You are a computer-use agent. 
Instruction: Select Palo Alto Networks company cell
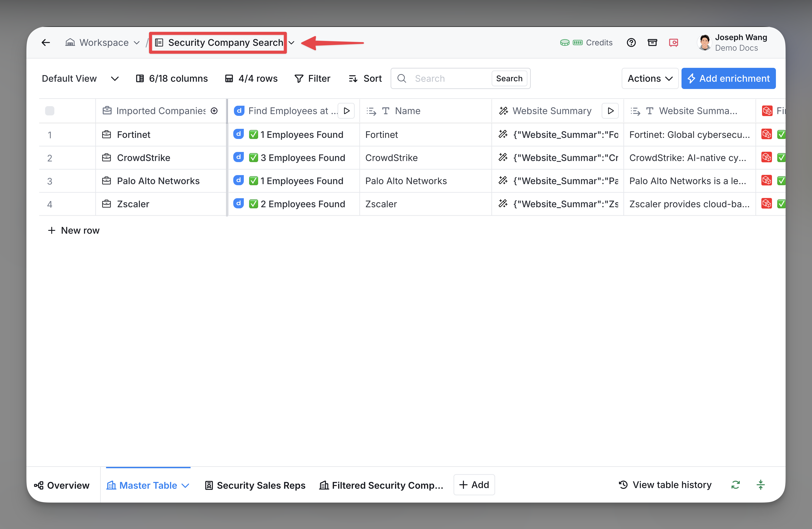[x=161, y=181]
